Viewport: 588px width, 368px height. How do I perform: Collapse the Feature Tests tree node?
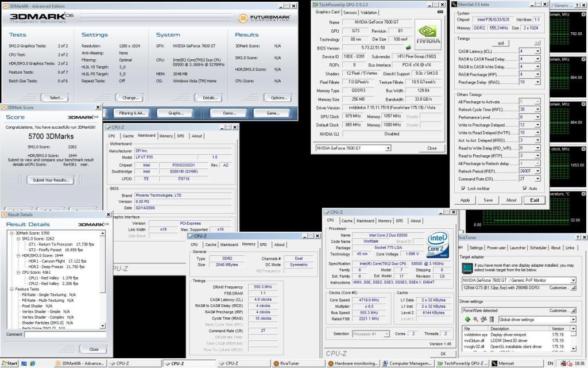point(13,289)
